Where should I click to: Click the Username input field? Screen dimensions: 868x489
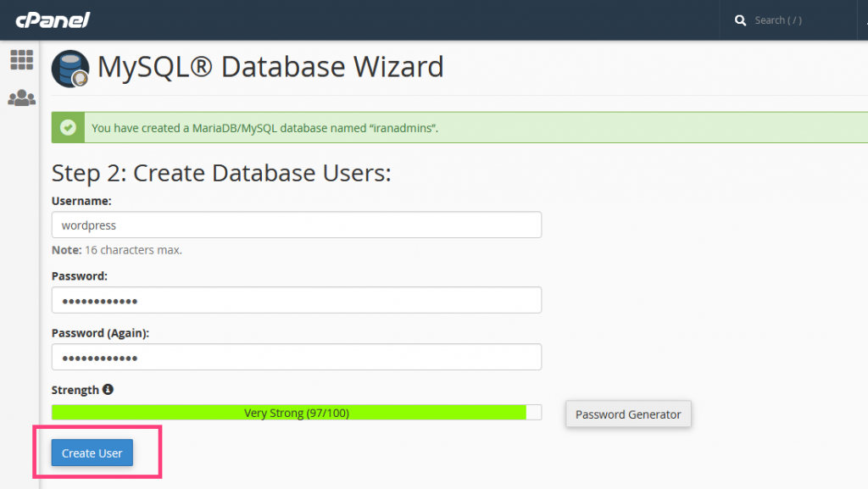coord(297,225)
